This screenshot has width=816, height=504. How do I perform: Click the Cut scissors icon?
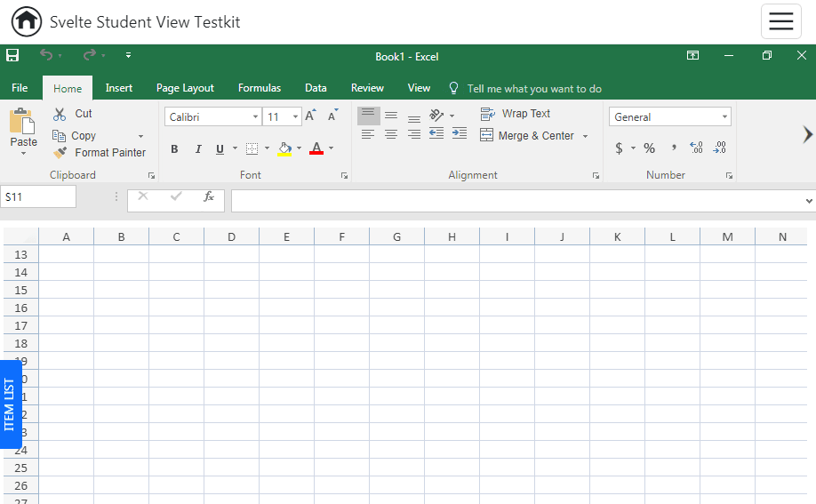click(x=60, y=114)
